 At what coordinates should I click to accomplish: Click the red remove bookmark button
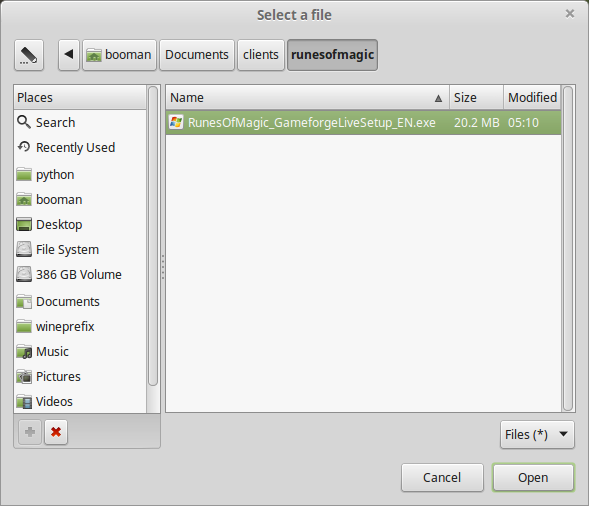click(56, 432)
